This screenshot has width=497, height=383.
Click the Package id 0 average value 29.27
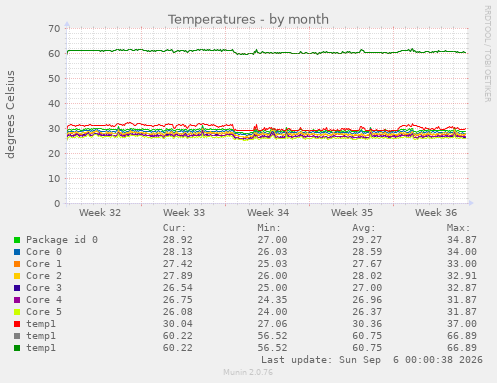[x=367, y=240]
